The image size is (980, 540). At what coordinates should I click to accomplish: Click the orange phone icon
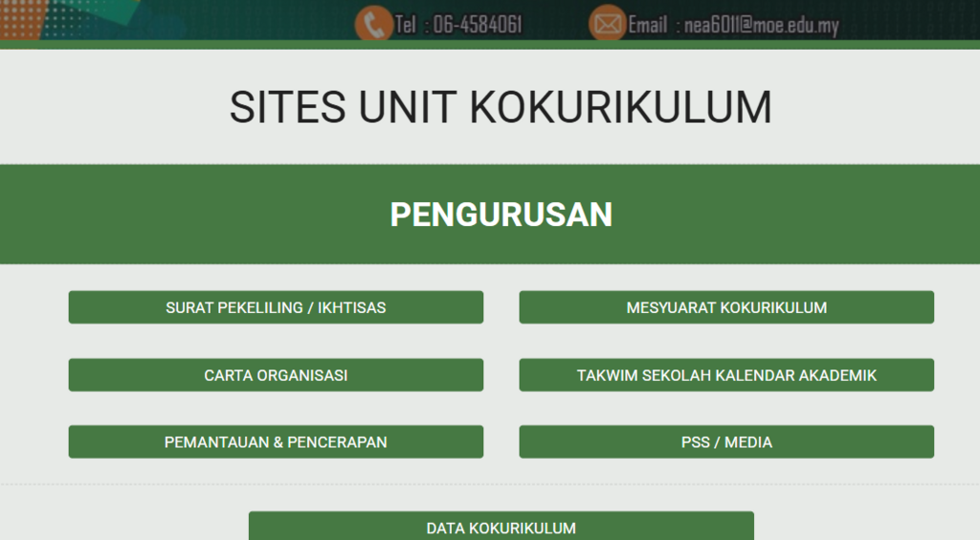(374, 24)
